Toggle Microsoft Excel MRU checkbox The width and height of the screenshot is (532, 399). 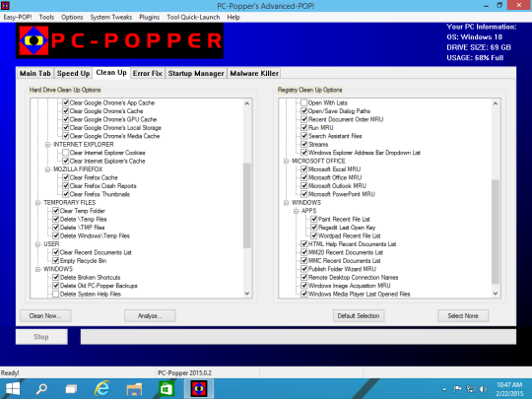pyautogui.click(x=304, y=169)
